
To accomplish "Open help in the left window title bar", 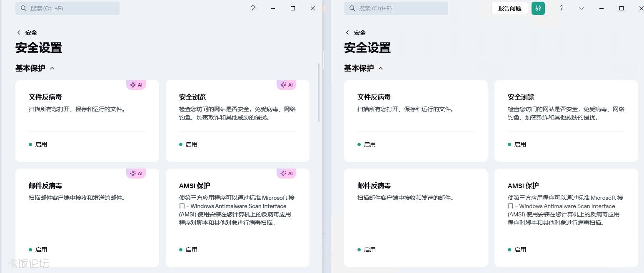I will [x=252, y=8].
